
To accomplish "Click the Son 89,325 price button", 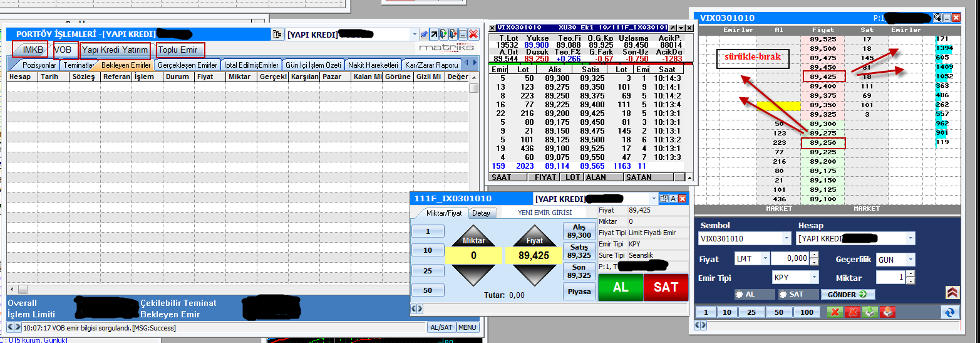I will [579, 271].
